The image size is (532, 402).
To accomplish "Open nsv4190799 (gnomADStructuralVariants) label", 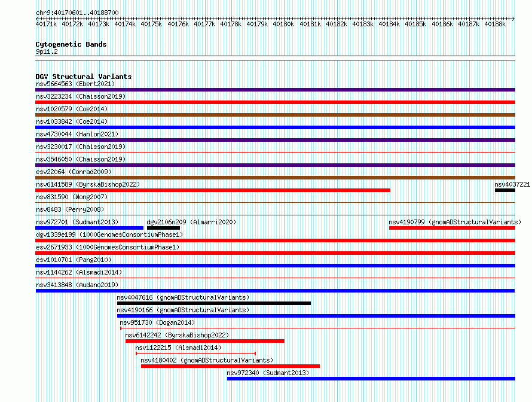I will (455, 222).
